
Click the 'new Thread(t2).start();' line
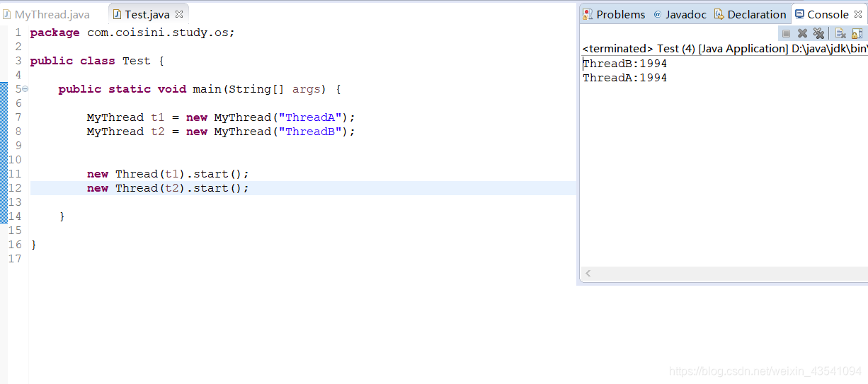169,188
